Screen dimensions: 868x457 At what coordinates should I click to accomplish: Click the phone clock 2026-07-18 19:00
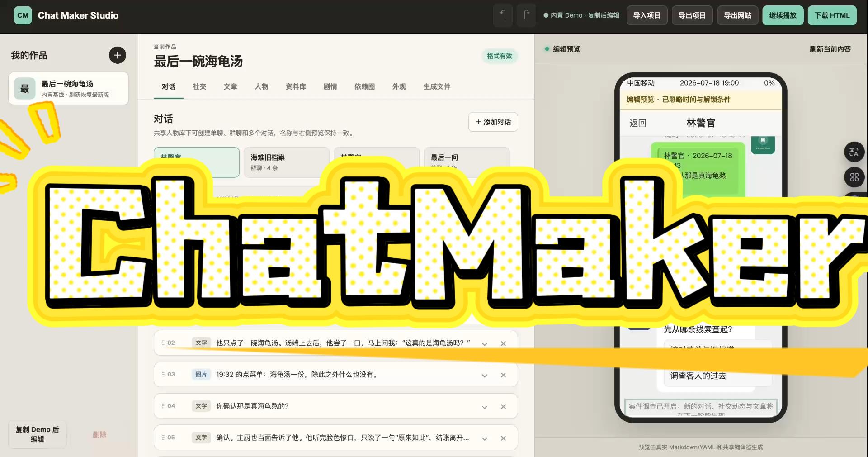pyautogui.click(x=709, y=83)
